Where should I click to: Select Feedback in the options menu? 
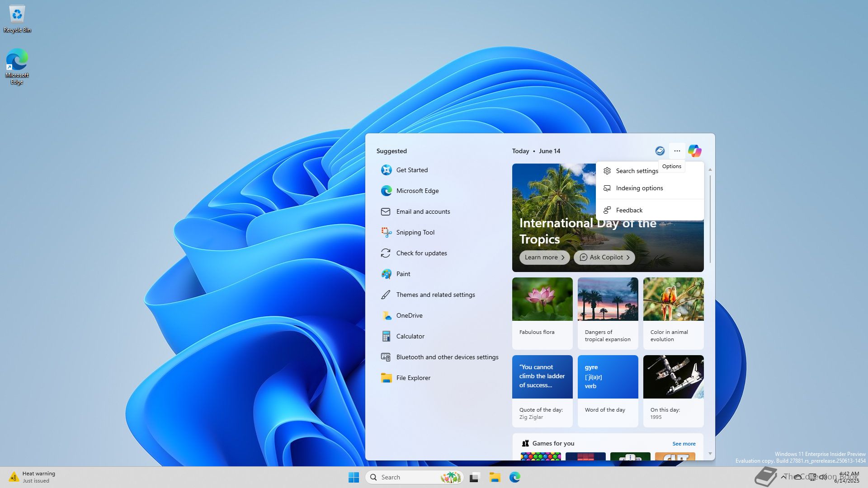click(x=629, y=210)
